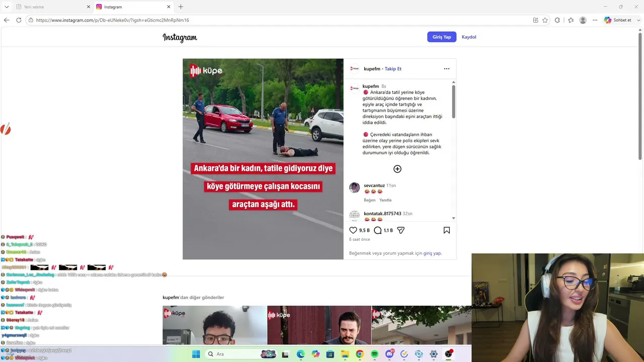Screen dimensions: 644x362
Task: Click the Kaydol sign-up link
Action: 469,37
